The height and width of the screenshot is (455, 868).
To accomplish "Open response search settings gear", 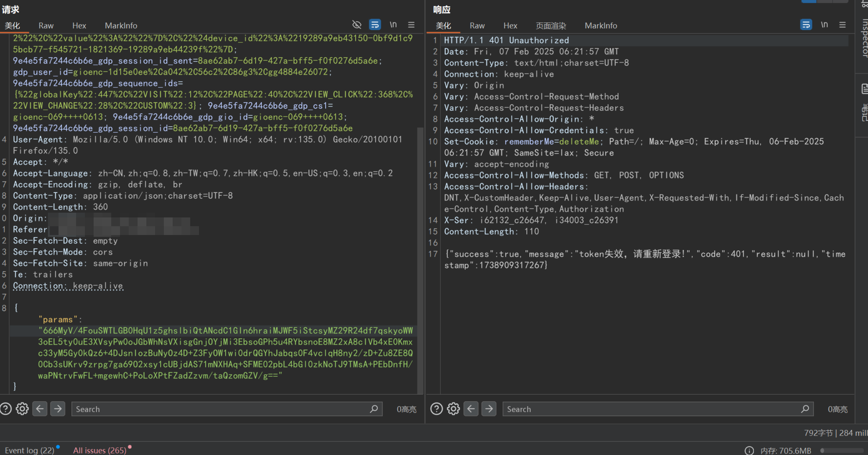I will point(453,409).
